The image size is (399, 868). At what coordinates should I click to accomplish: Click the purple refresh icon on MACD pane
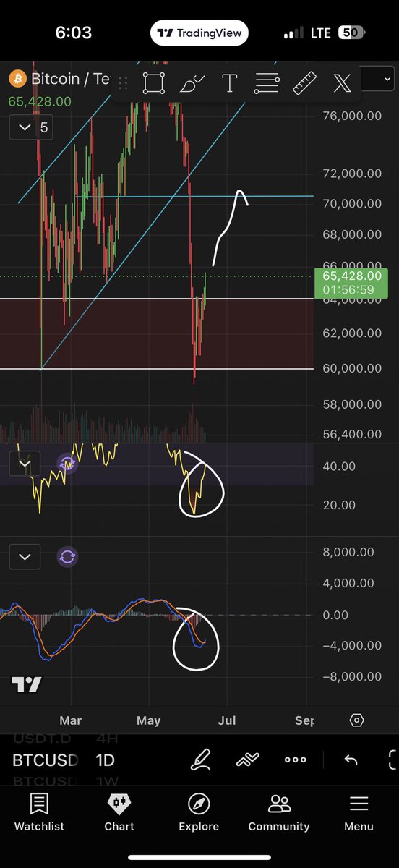pyautogui.click(x=67, y=557)
